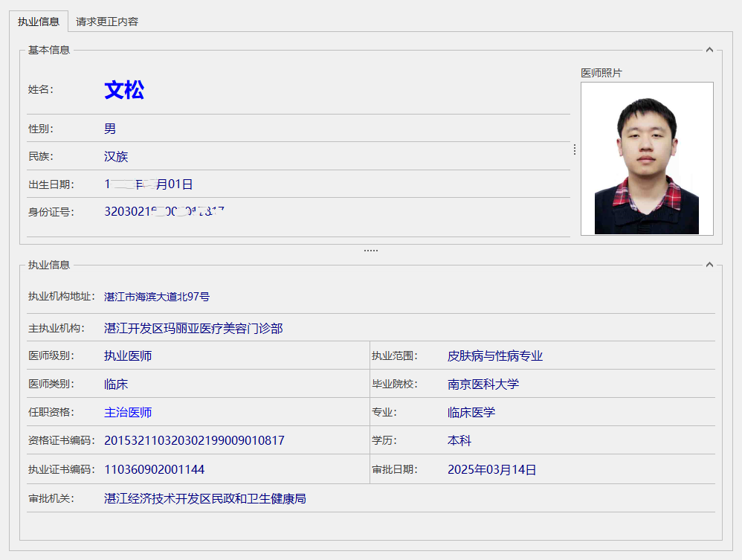The image size is (742, 560).
Task: Click the 执业机构地址 field label
Action: (62, 296)
